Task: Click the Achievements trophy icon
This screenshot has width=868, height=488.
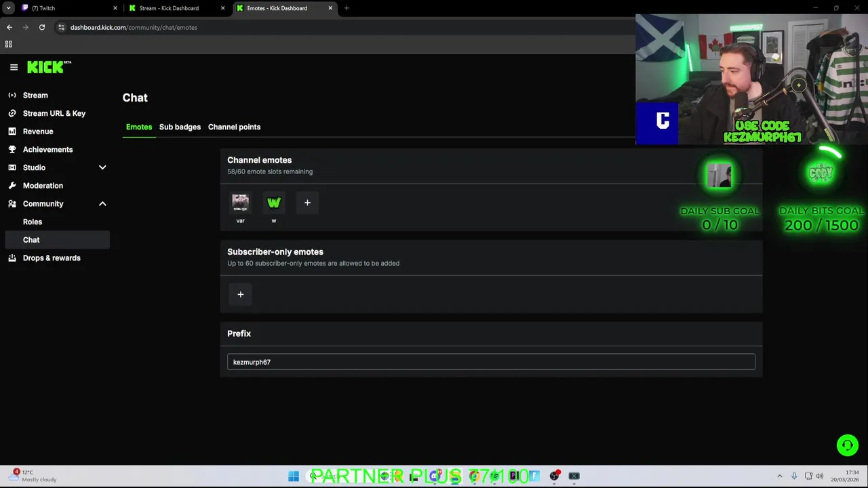Action: pos(12,149)
